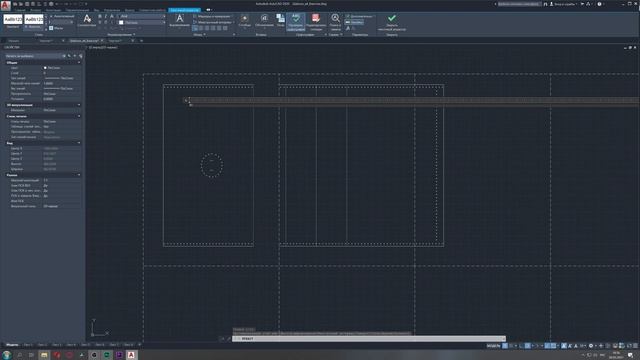Open the Help icon in title bar
Image resolution: width=640 pixels, height=360 pixels.
(599, 4)
